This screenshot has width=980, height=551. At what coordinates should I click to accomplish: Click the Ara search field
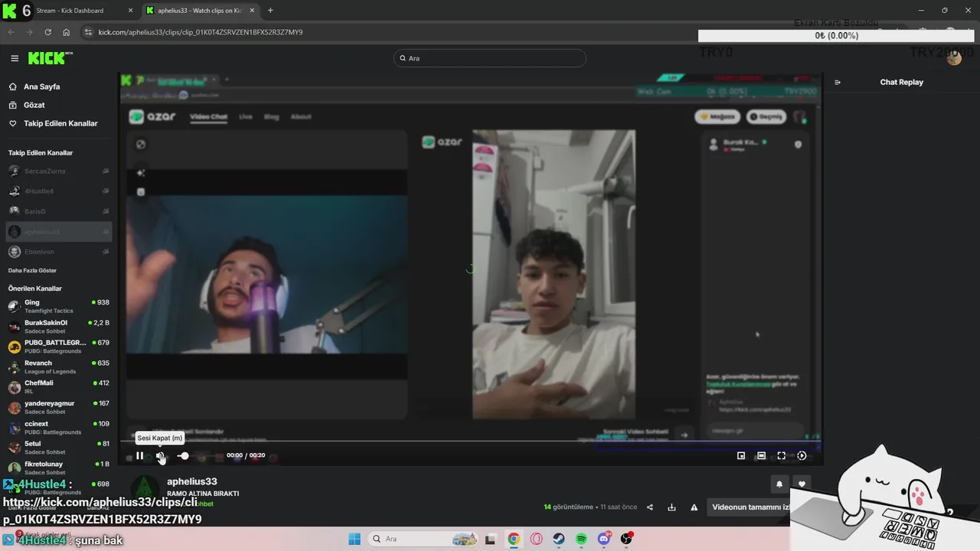coord(490,58)
